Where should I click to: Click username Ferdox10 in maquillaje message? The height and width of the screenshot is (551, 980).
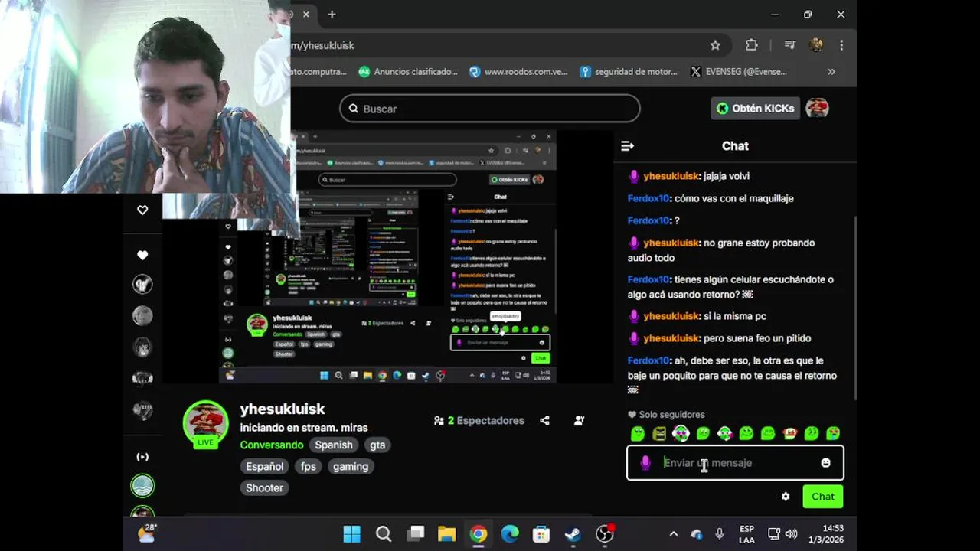coord(648,198)
